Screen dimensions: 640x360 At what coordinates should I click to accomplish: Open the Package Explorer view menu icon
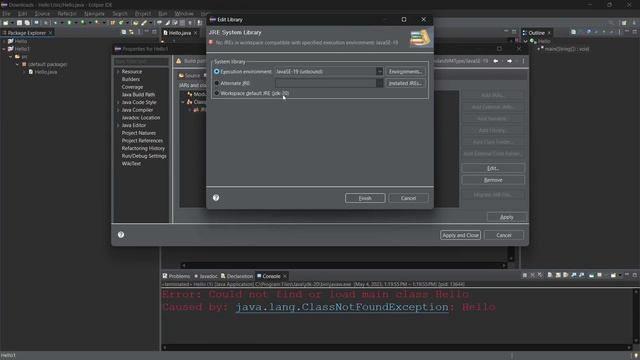click(139, 32)
